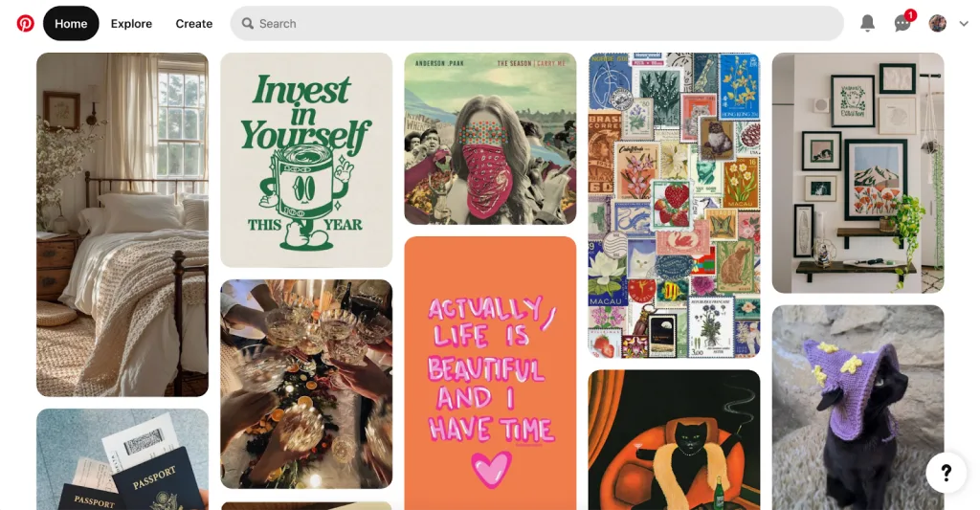Viewport: 980px width, 510px height.
Task: Open the vintage postage stamps collage pin
Action: point(674,205)
